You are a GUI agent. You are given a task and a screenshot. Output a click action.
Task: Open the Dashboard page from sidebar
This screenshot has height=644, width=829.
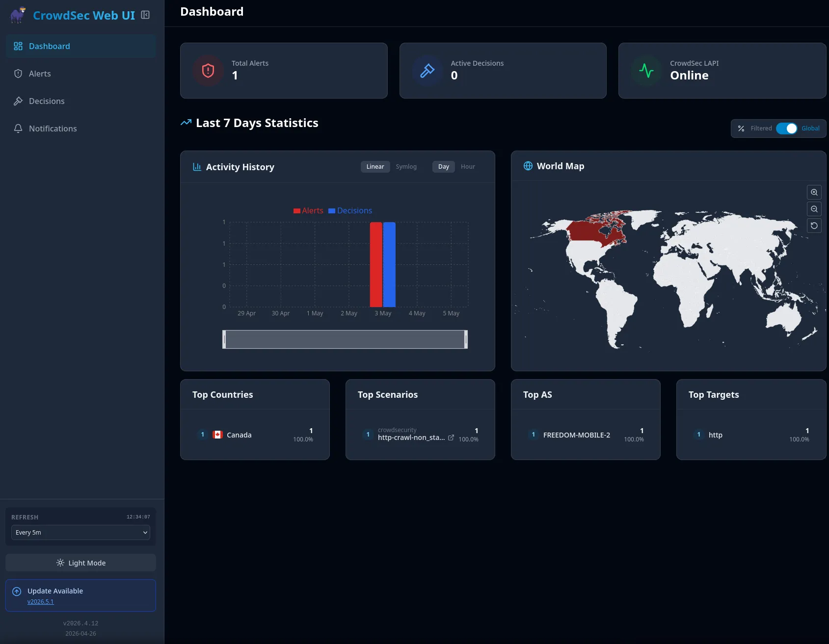click(81, 46)
